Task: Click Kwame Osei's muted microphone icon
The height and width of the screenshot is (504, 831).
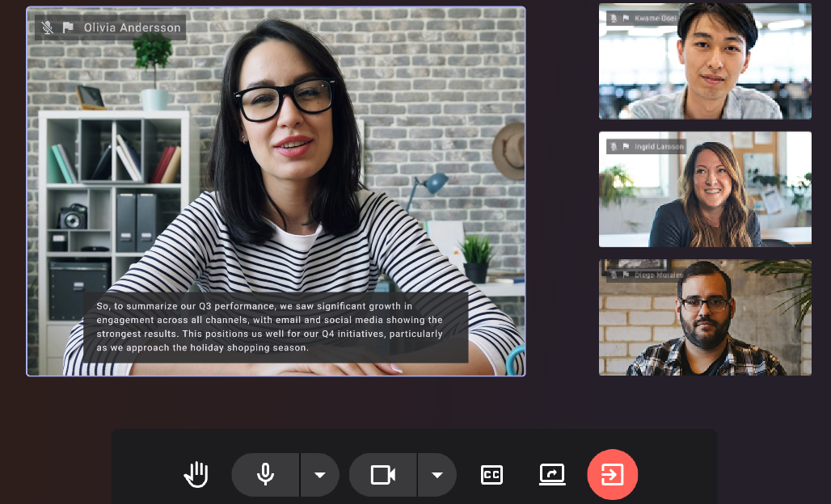Action: (614, 19)
